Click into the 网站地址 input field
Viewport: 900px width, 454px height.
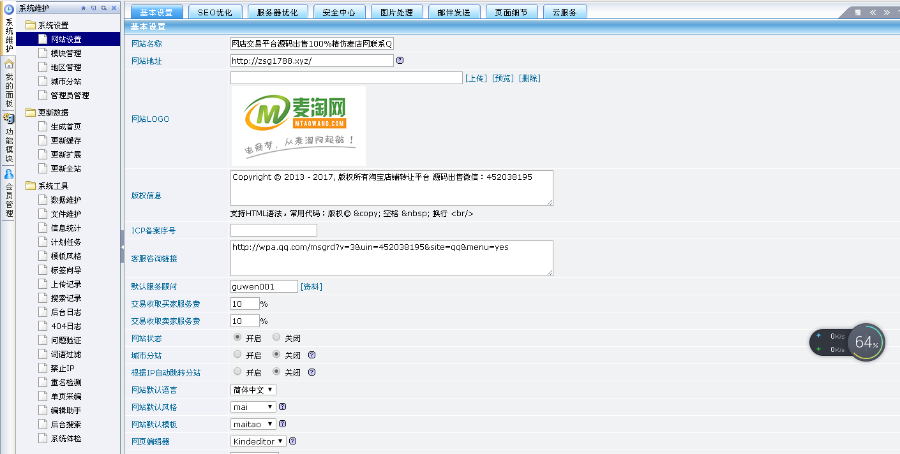pos(312,60)
